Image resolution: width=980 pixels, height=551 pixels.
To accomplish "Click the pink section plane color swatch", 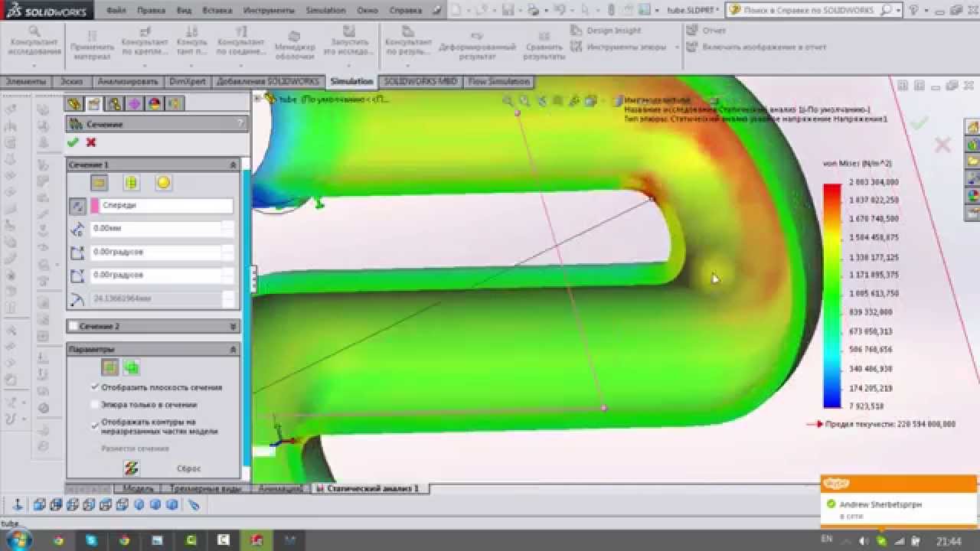I will (x=95, y=206).
